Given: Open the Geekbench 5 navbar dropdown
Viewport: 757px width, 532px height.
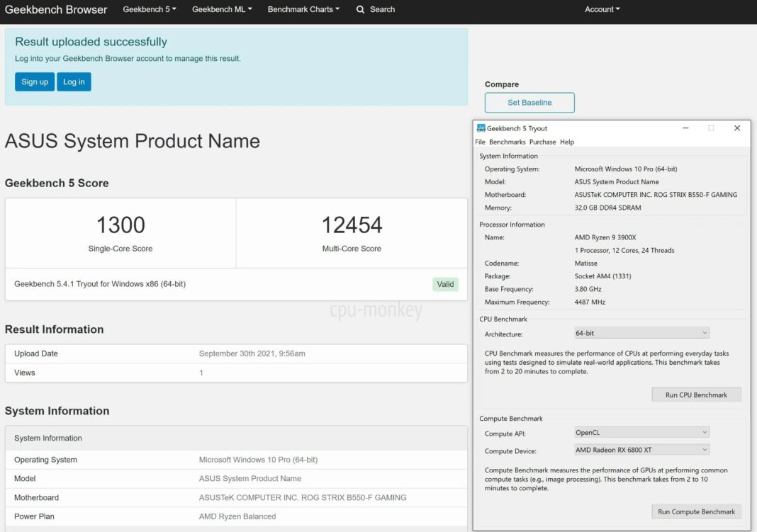Looking at the screenshot, I should 150,10.
